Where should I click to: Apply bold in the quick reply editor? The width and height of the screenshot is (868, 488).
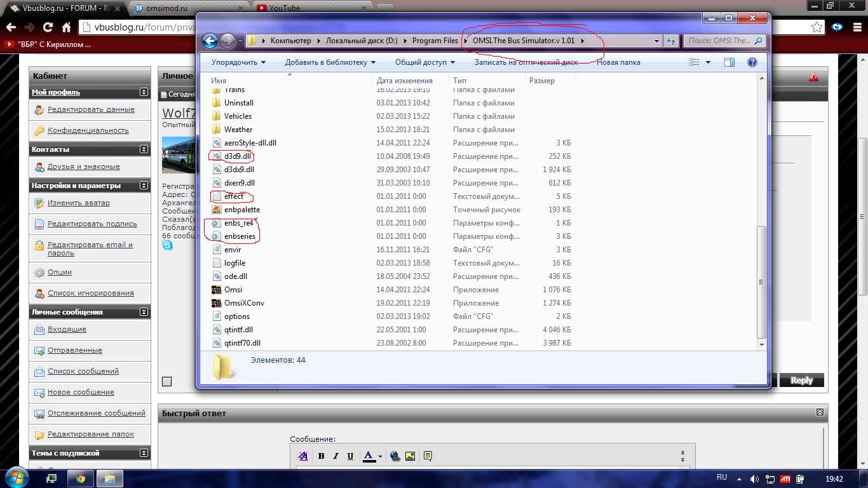pos(322,456)
